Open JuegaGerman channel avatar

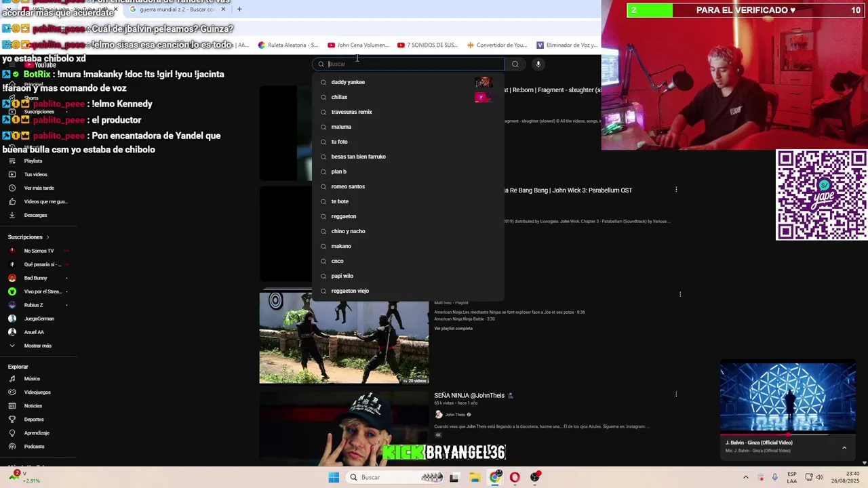12,319
